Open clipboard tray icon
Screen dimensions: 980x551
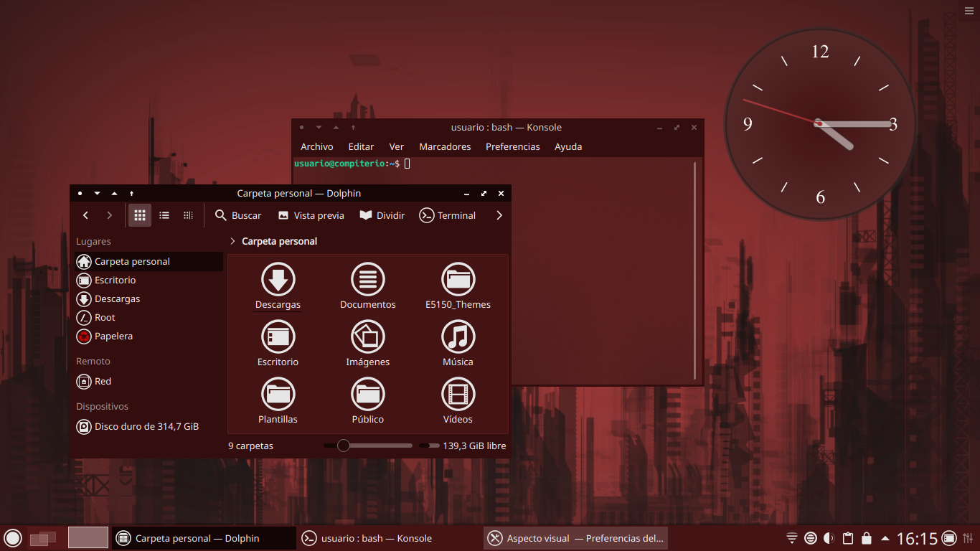pyautogui.click(x=848, y=538)
